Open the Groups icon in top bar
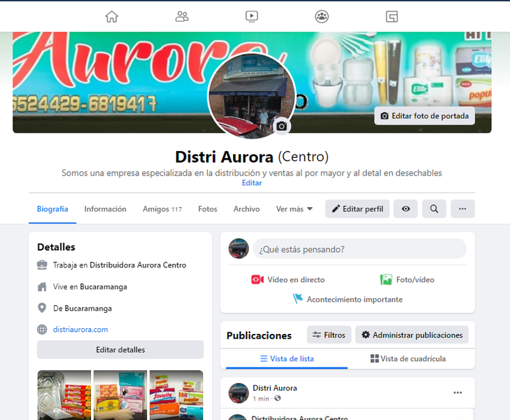Screen dimensions: 510x420 pos(322,16)
